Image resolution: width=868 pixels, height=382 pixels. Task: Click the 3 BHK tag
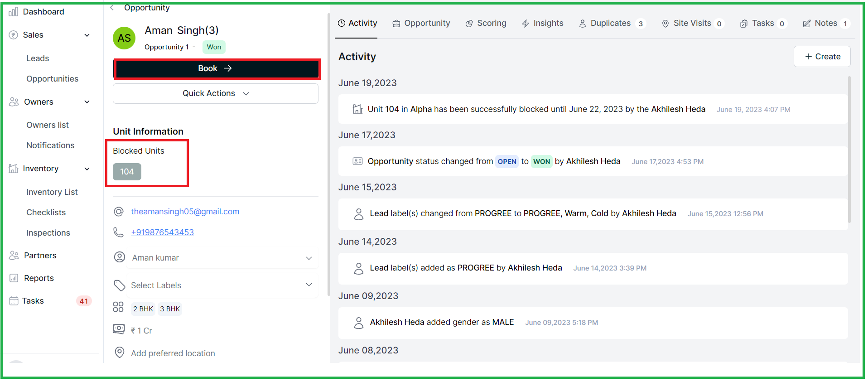click(170, 309)
